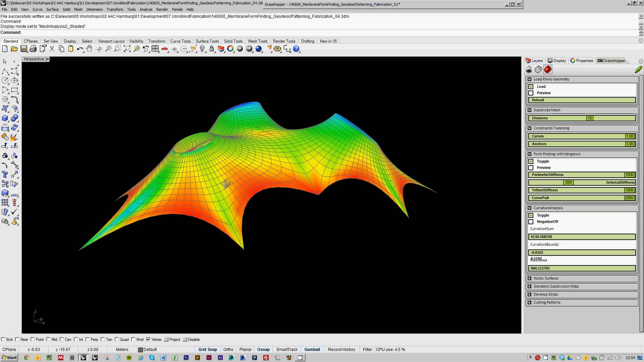This screenshot has height=362, width=644.
Task: Expand the Cutting Patterns group
Action: (546, 302)
